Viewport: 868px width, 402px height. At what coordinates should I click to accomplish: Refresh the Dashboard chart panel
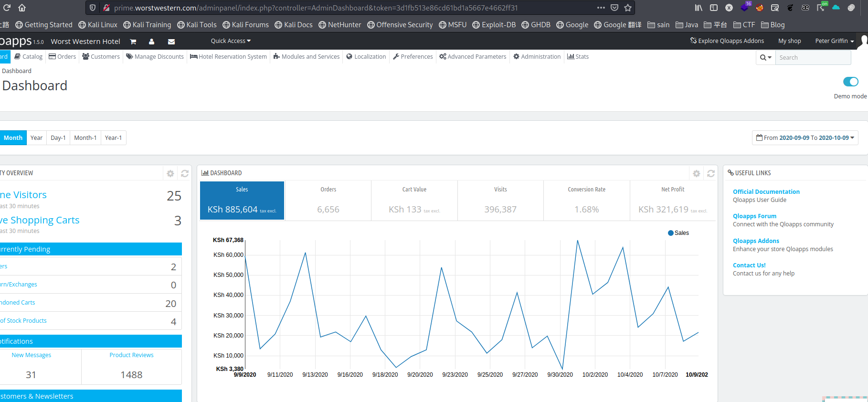click(x=711, y=173)
